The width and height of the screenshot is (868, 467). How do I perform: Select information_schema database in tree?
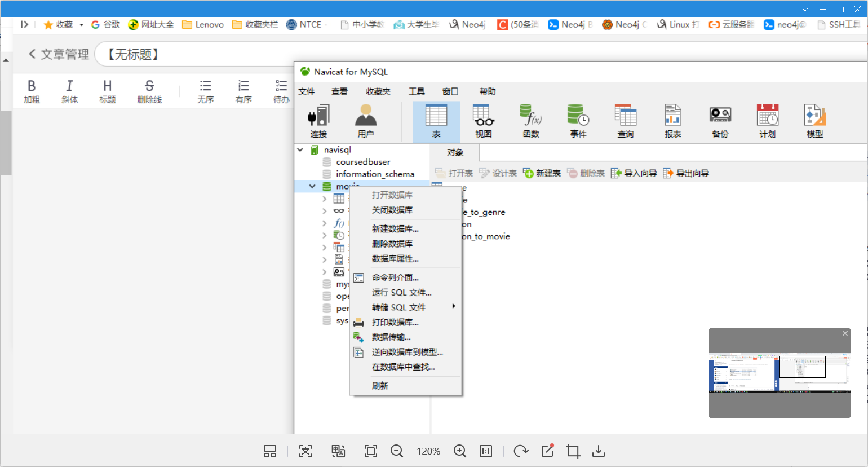(x=375, y=174)
